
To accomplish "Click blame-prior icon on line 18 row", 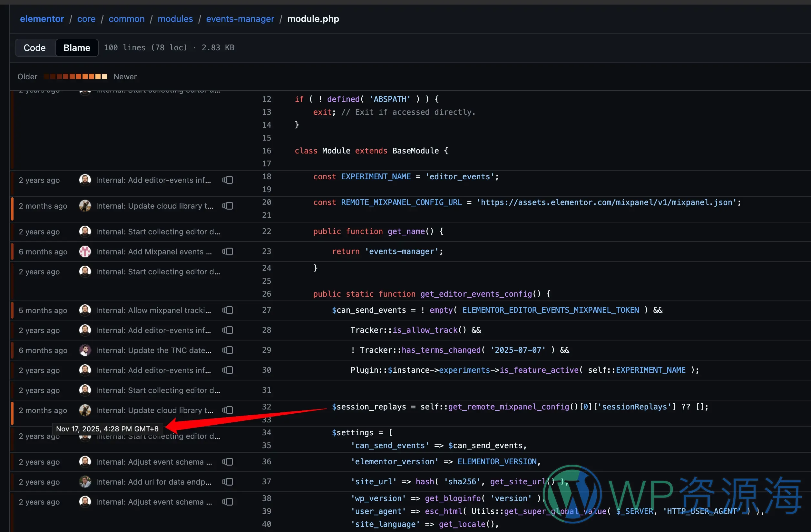I will [228, 180].
